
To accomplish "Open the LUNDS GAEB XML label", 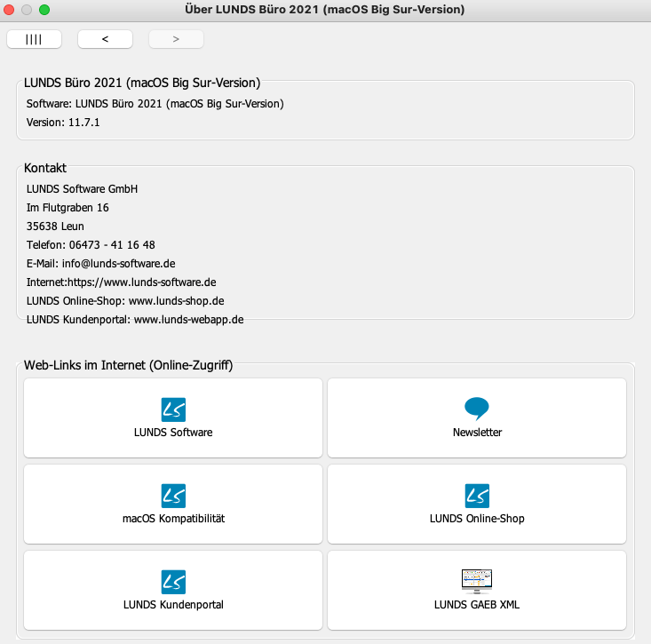I will click(477, 605).
